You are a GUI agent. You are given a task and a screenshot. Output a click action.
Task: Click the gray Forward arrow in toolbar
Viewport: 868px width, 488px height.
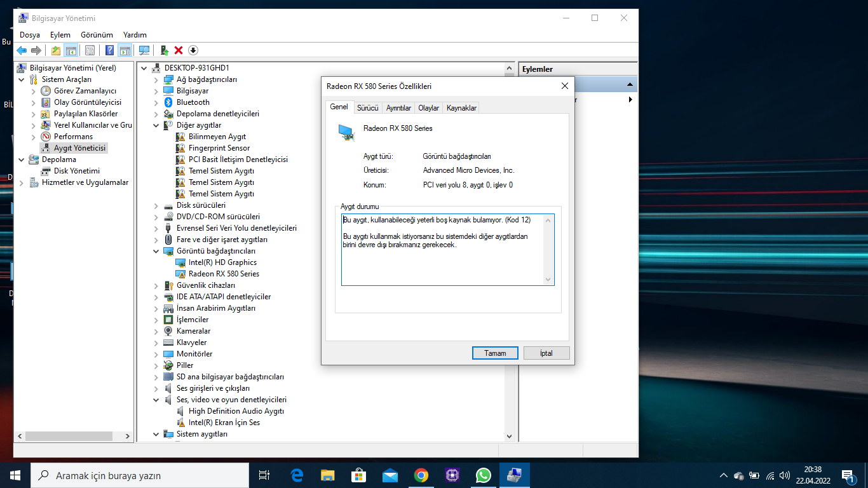[36, 50]
